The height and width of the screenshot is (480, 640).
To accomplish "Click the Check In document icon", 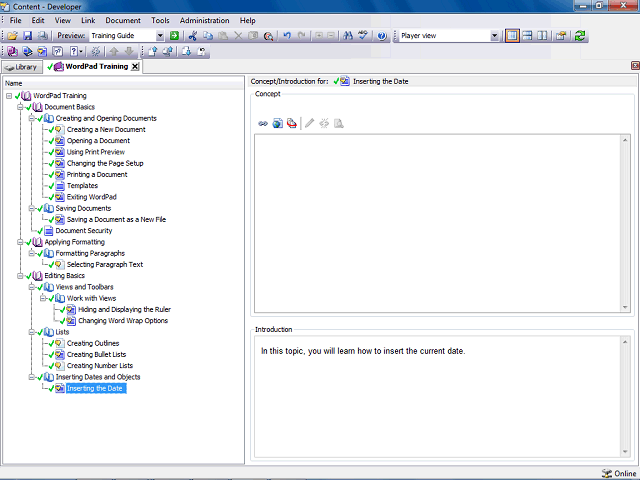I will point(153,51).
